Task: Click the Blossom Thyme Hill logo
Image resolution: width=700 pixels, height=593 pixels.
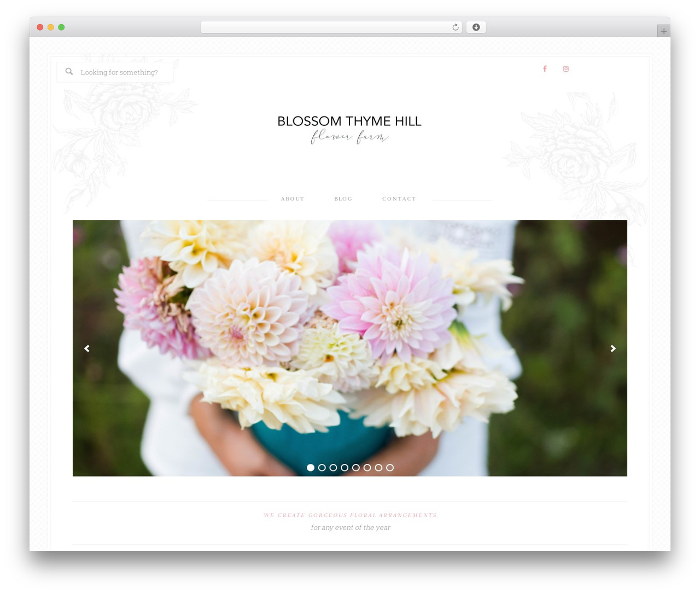Action: [349, 129]
